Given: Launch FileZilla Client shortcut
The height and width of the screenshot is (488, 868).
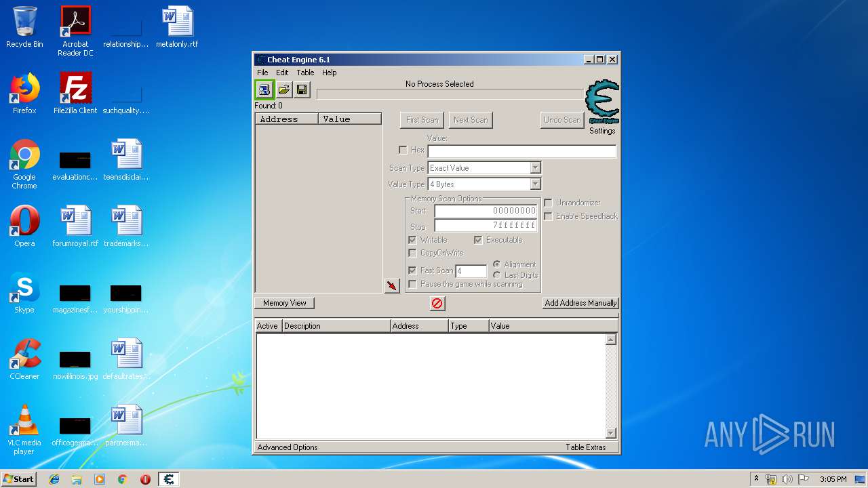Looking at the screenshot, I should (x=75, y=94).
